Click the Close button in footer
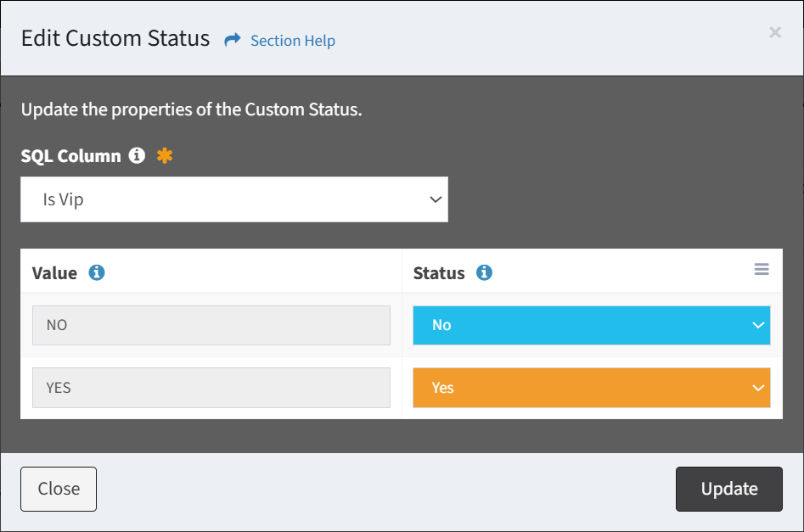This screenshot has width=804, height=532. point(59,489)
